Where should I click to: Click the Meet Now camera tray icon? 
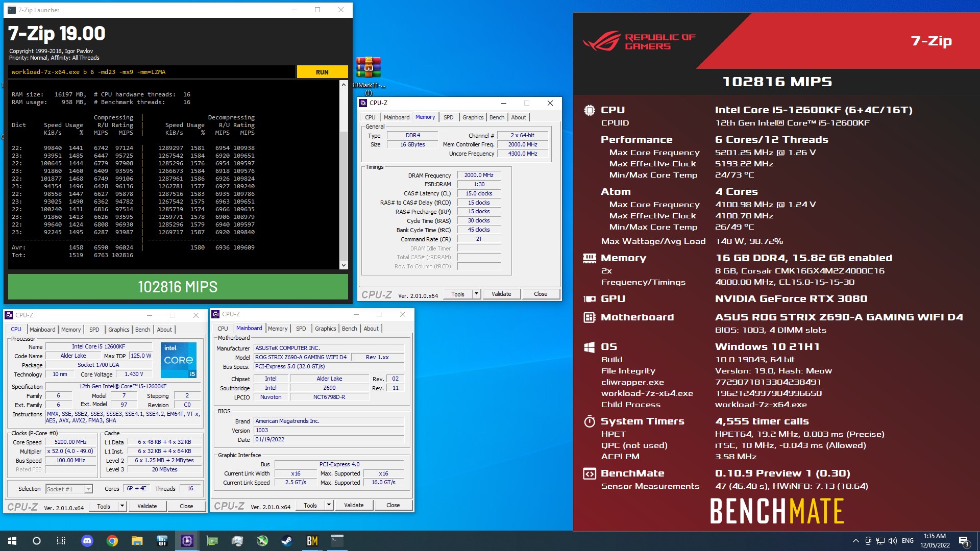(868, 541)
